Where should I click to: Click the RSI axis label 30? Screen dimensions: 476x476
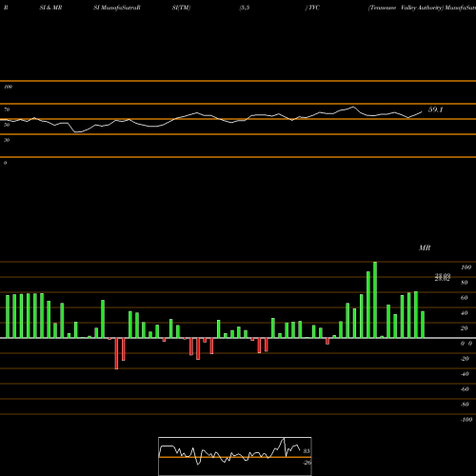[7, 140]
